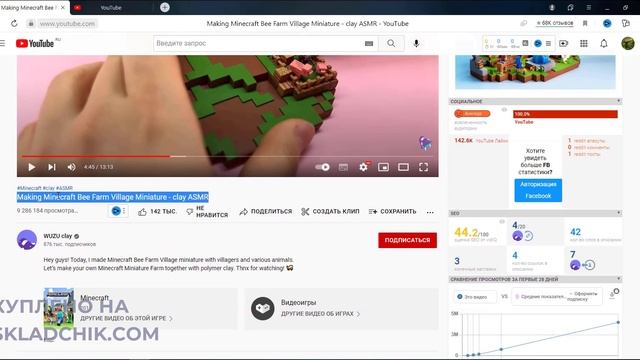Click the 100.0% YouTube red bar
Screen dimensions: 640x360
565,114
